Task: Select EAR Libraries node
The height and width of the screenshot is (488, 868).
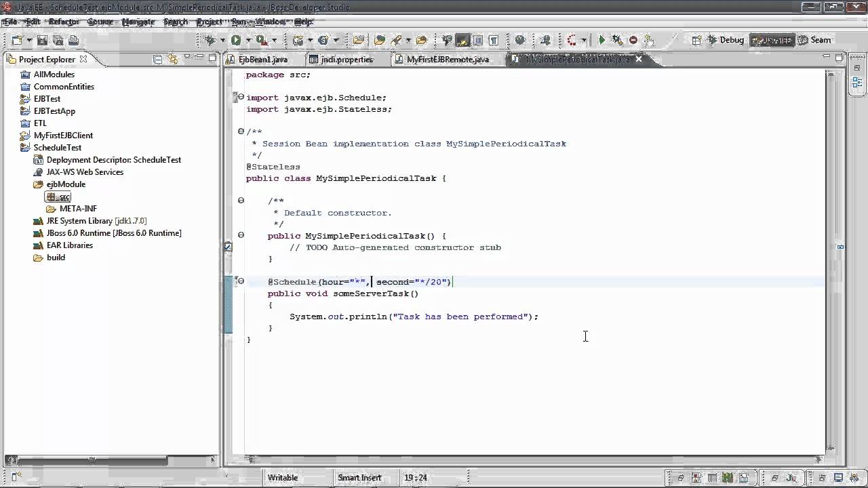Action: [69, 245]
